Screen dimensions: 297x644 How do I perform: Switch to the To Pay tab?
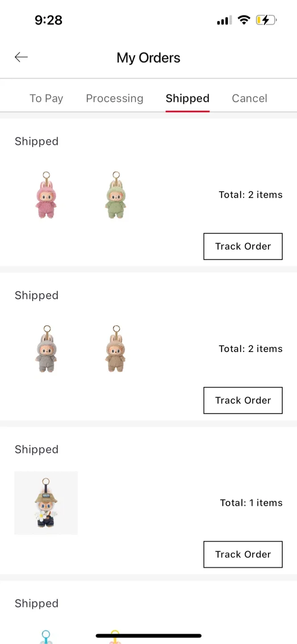46,98
